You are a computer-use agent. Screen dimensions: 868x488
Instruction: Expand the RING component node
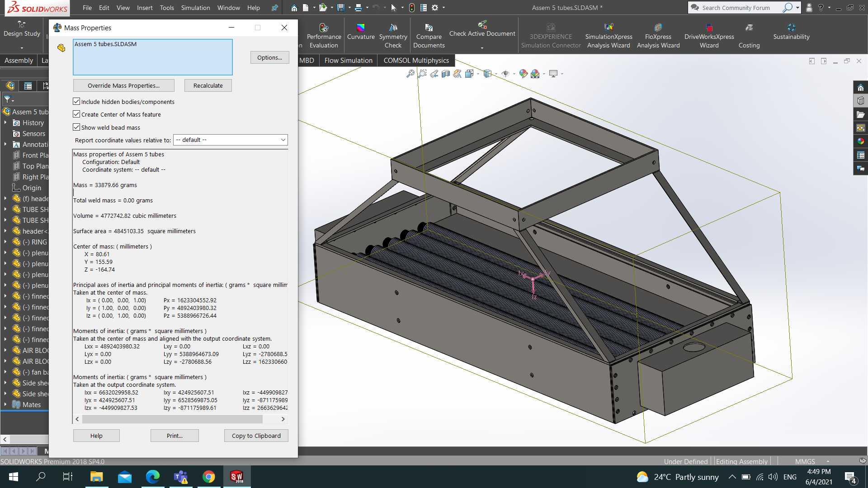(x=5, y=242)
